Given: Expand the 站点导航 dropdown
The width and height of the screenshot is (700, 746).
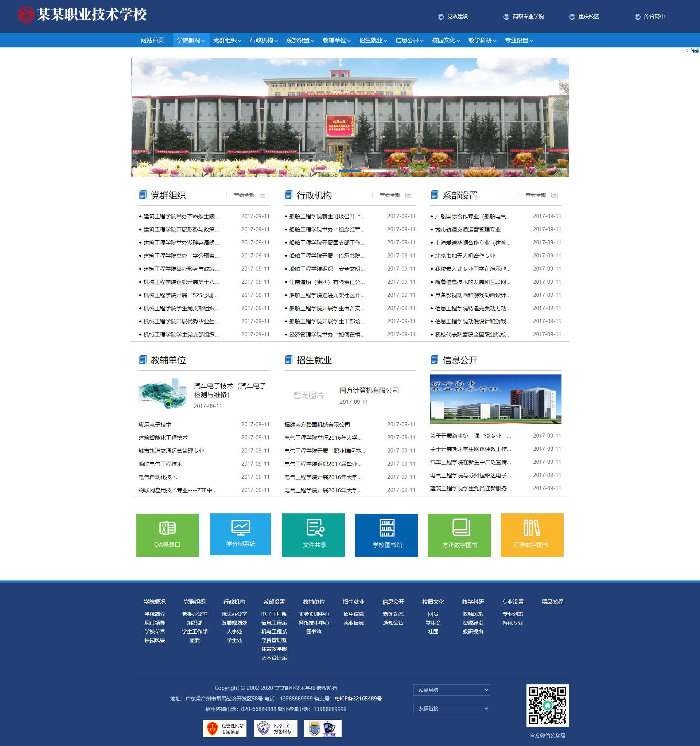Looking at the screenshot, I should click(451, 690).
